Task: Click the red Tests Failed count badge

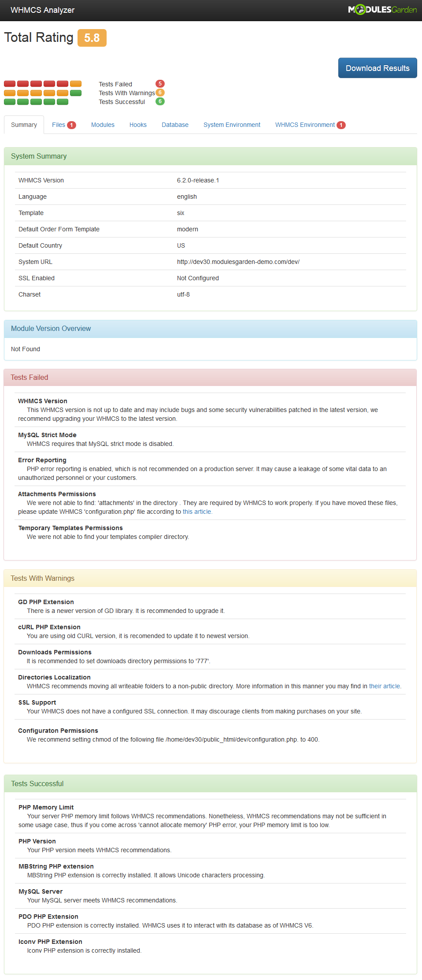Action: tap(160, 84)
